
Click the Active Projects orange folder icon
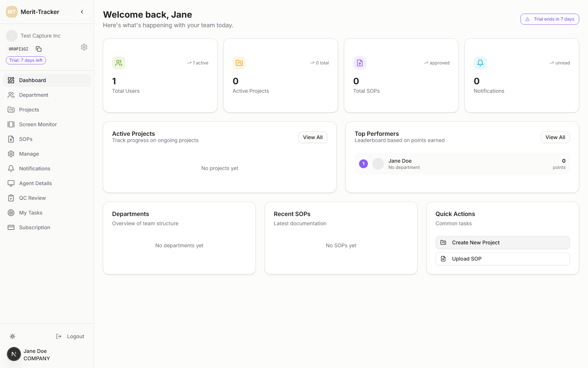[239, 63]
